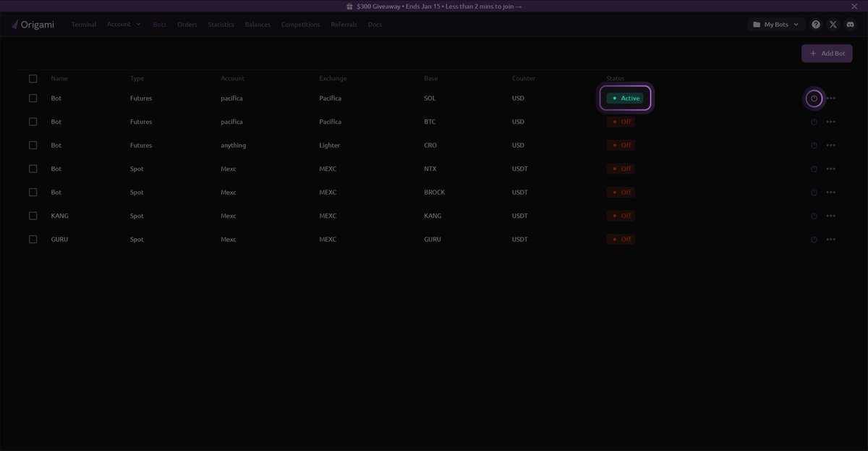
Task: Open the Competitions page
Action: pos(301,25)
